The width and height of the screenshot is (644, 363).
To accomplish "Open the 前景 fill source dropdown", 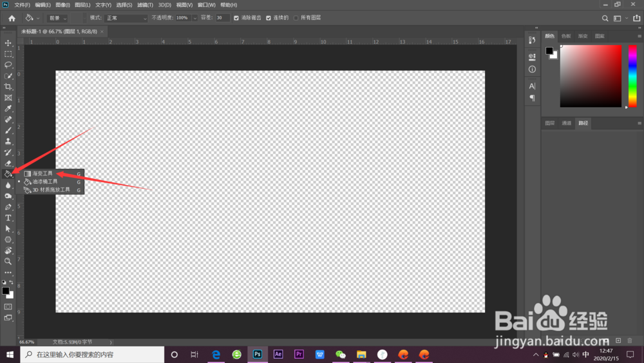I will click(x=57, y=18).
